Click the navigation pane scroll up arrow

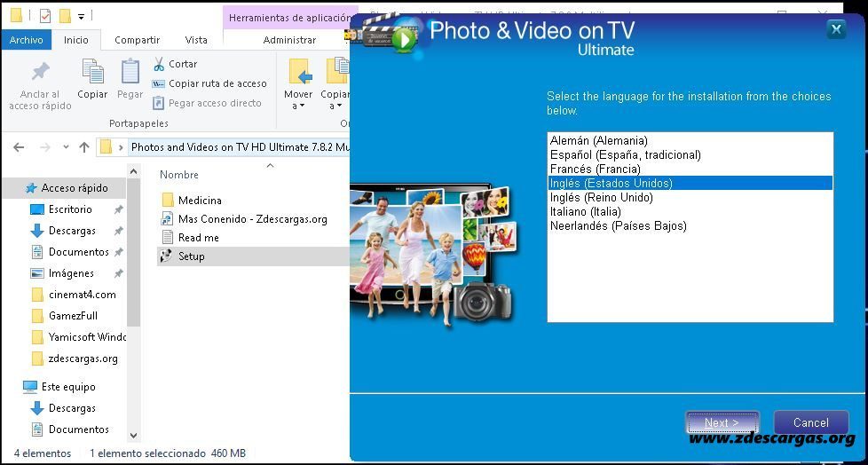pyautogui.click(x=133, y=171)
